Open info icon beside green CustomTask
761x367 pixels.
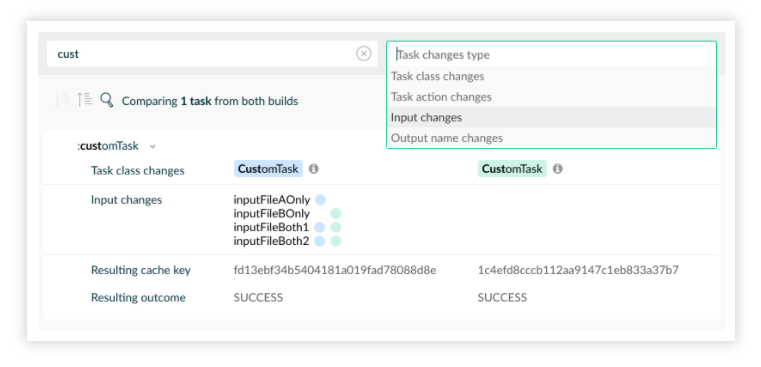(558, 169)
